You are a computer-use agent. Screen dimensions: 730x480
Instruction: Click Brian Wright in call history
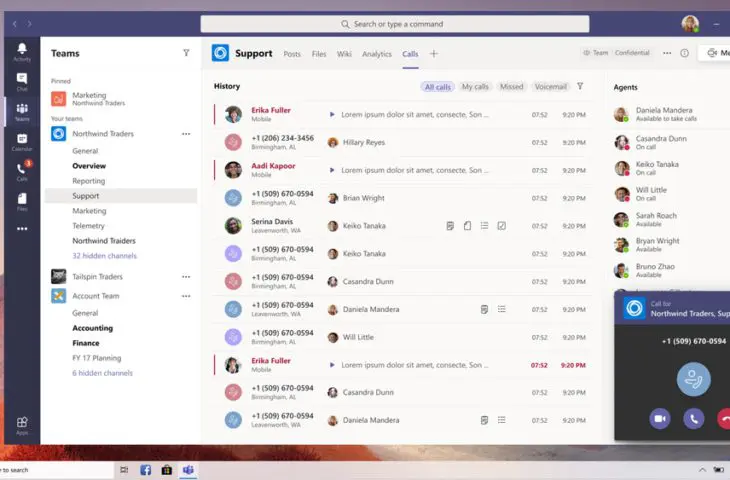(x=364, y=198)
